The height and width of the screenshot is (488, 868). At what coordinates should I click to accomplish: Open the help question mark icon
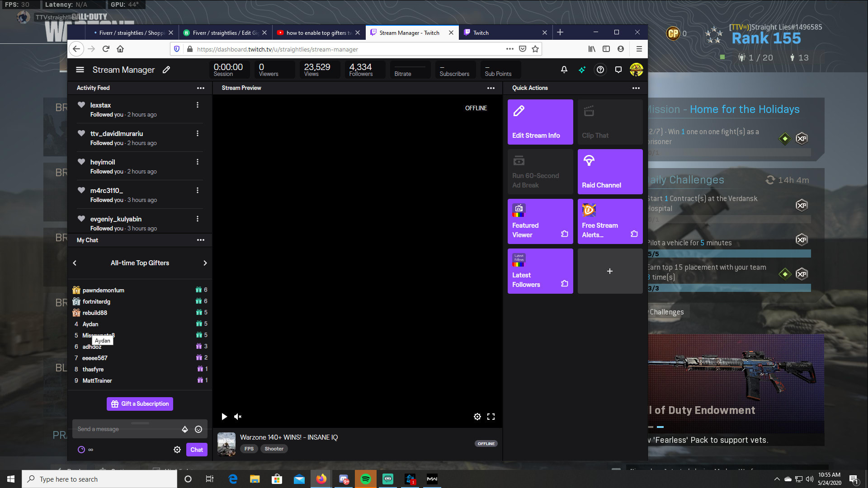click(600, 70)
